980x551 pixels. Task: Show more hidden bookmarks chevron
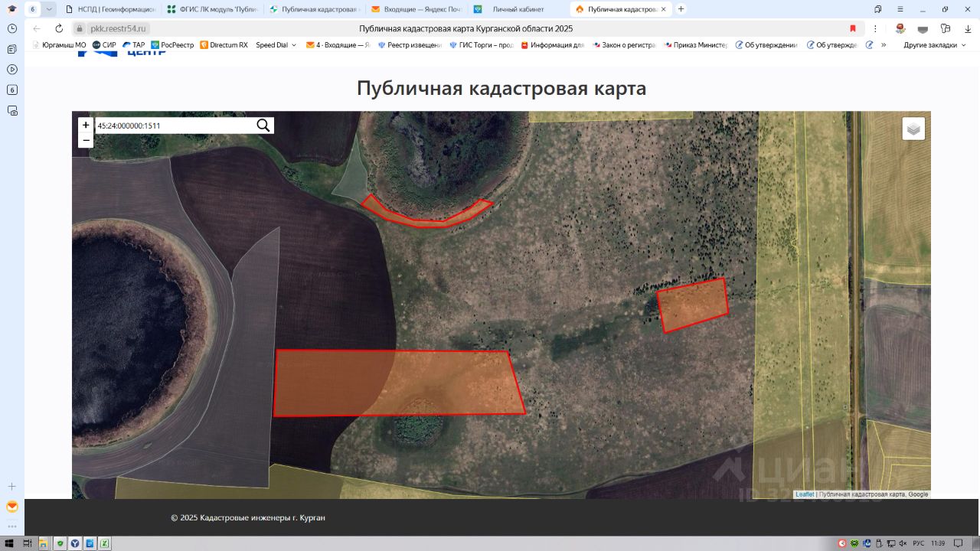884,45
